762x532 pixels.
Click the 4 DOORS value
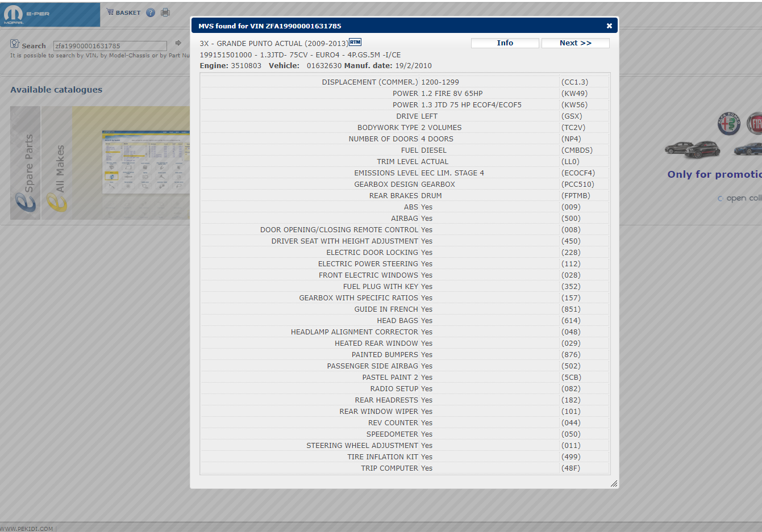(437, 139)
